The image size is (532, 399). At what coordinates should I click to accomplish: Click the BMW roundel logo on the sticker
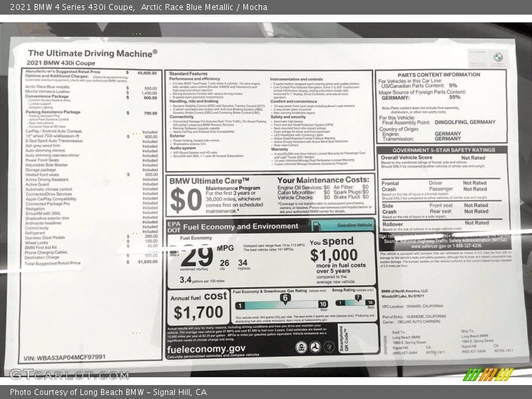click(x=497, y=57)
